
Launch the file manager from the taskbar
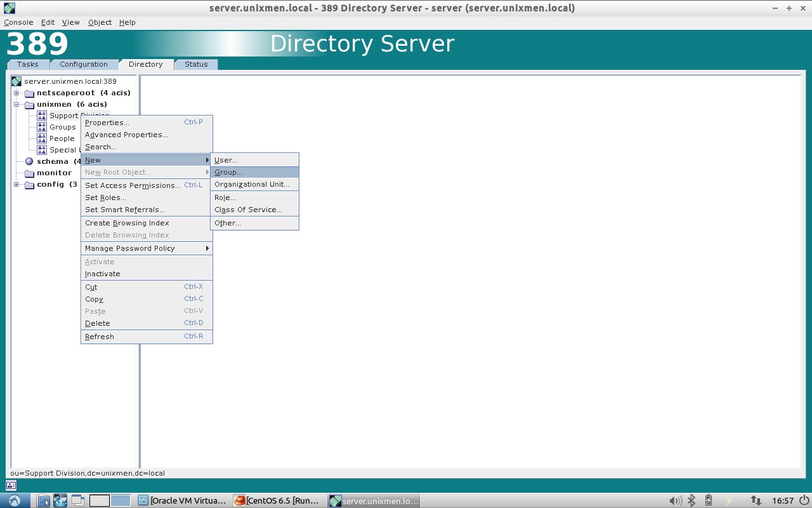[43, 500]
